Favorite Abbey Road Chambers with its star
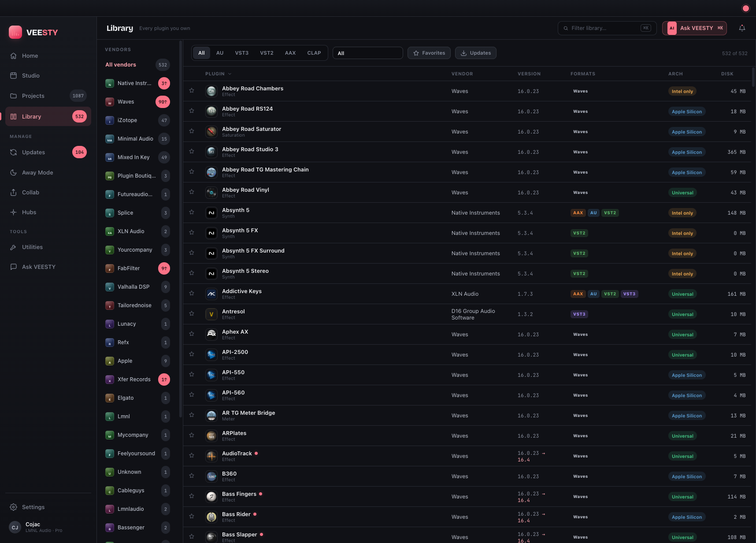 point(192,90)
